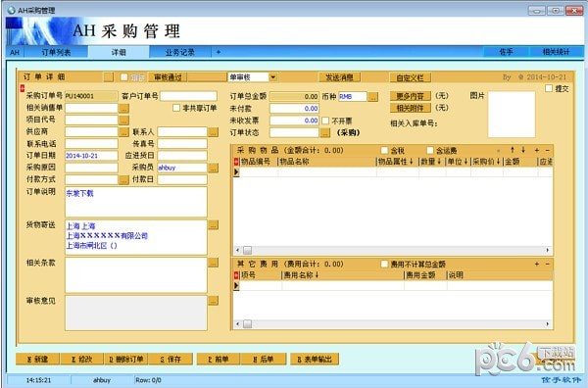Check the 提交 checkbox
Image resolution: width=588 pixels, height=388 pixels.
pyautogui.click(x=549, y=88)
